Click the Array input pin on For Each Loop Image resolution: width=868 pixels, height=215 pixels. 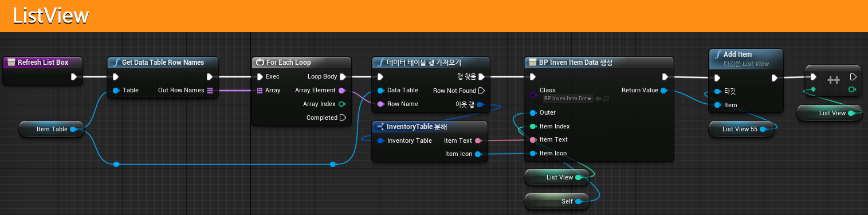(260, 90)
